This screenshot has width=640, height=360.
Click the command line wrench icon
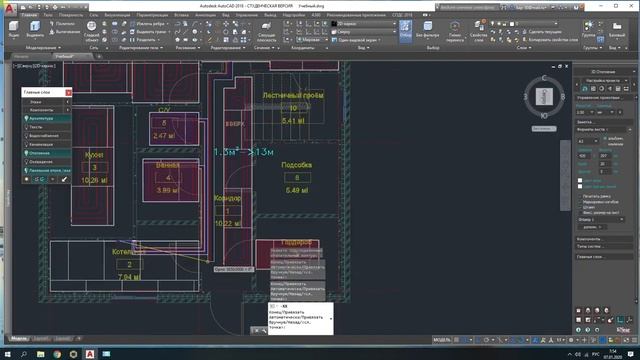point(263,331)
